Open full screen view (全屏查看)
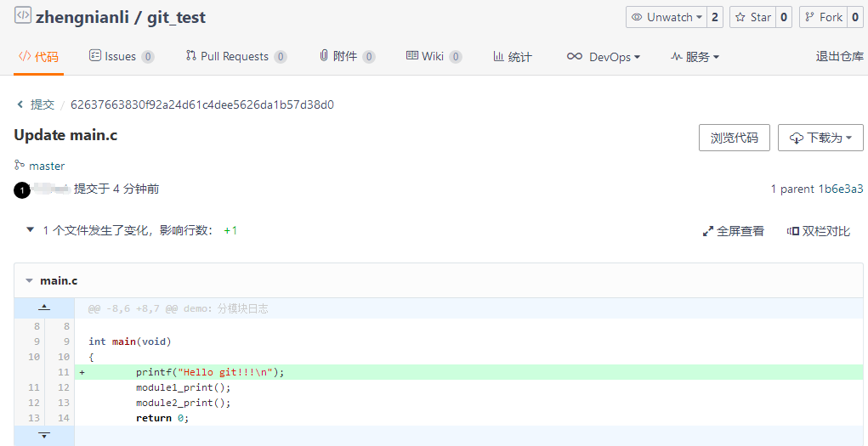 pyautogui.click(x=733, y=231)
